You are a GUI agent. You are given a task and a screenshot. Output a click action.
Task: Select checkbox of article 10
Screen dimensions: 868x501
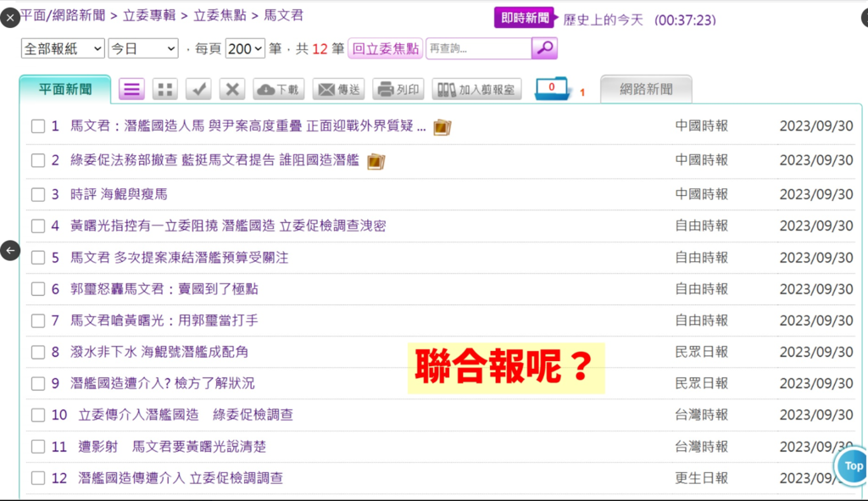point(38,415)
